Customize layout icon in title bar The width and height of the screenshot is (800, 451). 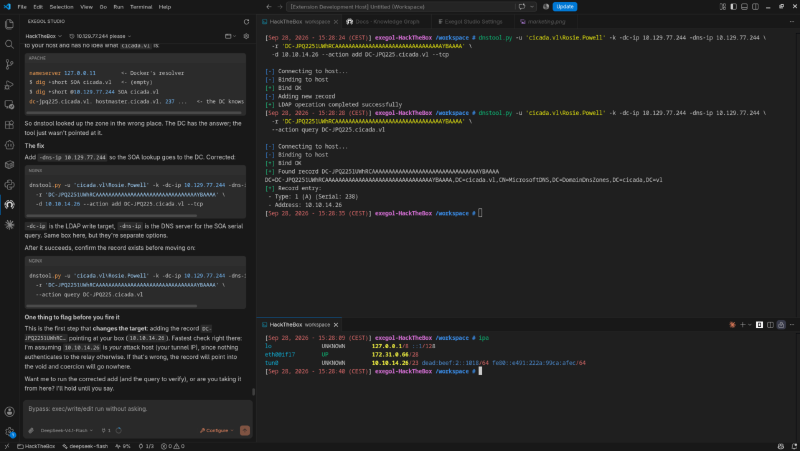722,7
